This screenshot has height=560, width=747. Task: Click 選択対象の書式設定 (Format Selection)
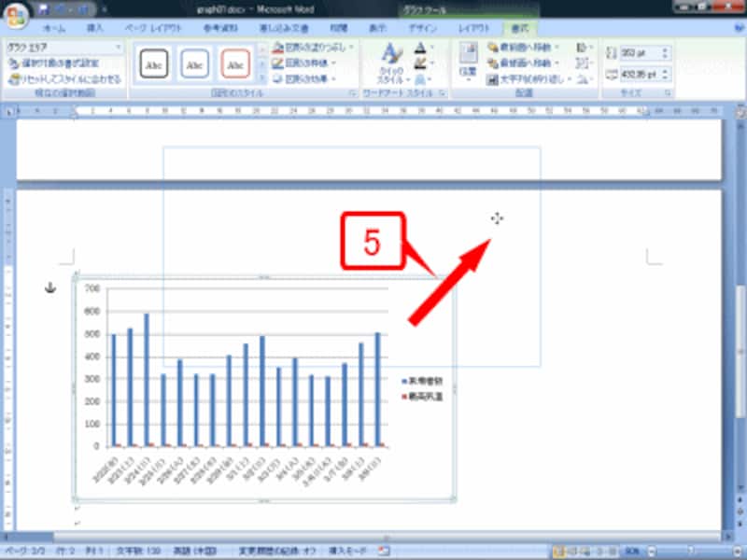pyautogui.click(x=54, y=63)
